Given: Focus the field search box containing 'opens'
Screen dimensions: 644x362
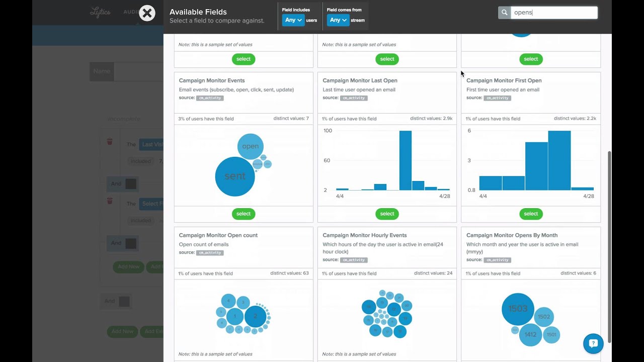Looking at the screenshot, I should pos(554,13).
